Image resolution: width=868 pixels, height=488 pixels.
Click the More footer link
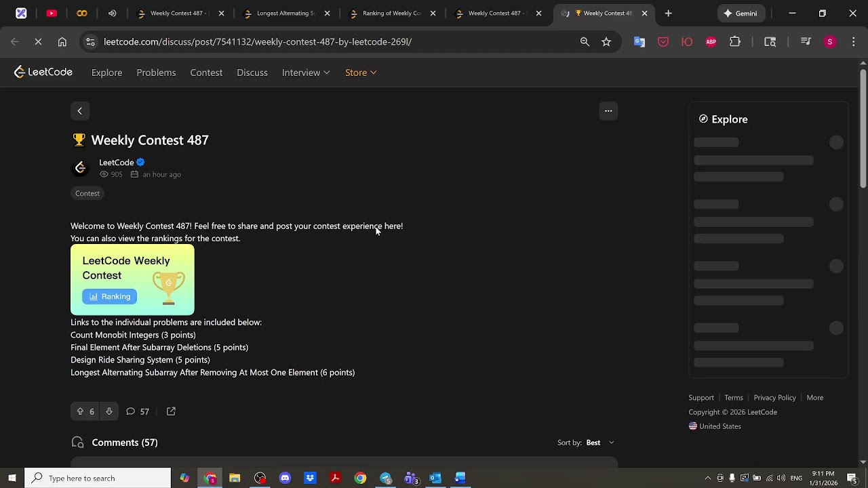(x=815, y=398)
